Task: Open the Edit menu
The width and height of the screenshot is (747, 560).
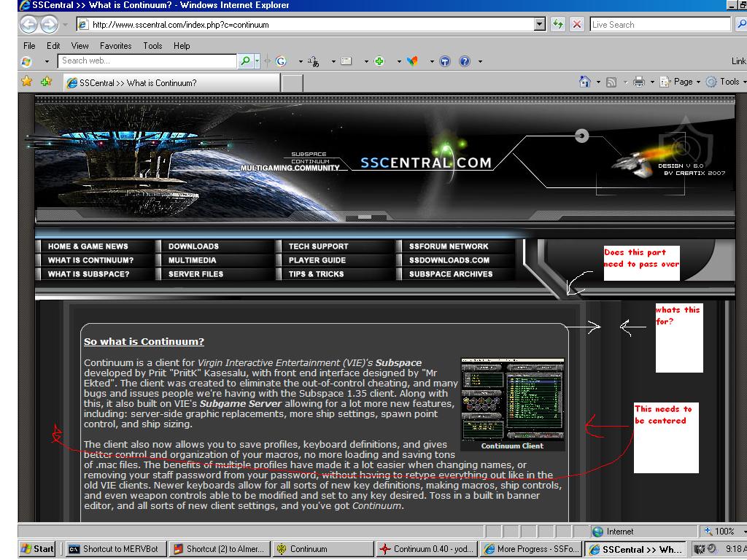Action: coord(53,46)
